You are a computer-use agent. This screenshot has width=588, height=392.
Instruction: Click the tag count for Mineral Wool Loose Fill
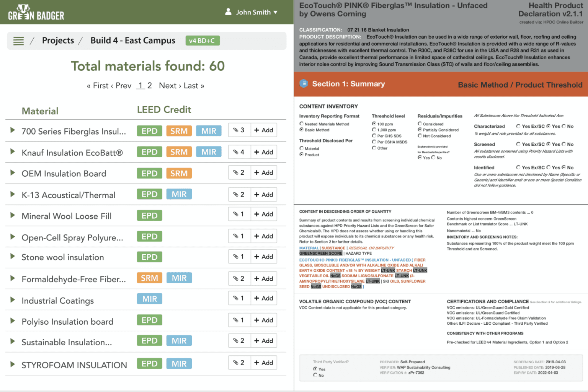point(239,214)
